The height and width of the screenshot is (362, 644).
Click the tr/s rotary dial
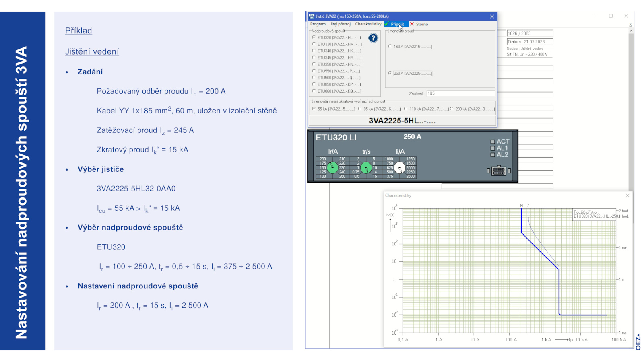366,167
